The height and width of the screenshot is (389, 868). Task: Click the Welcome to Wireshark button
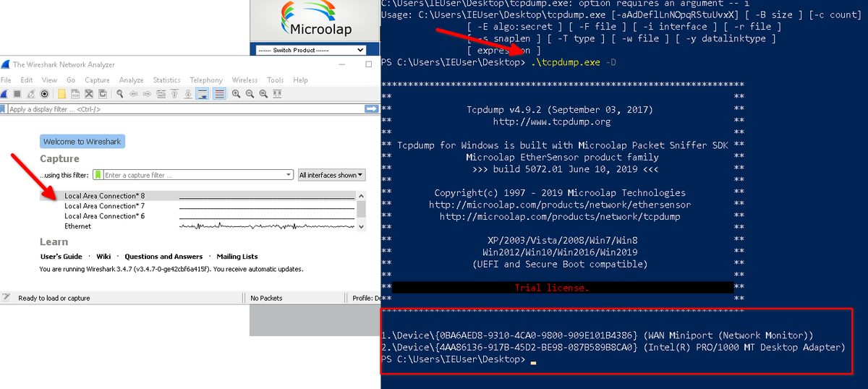coord(83,142)
